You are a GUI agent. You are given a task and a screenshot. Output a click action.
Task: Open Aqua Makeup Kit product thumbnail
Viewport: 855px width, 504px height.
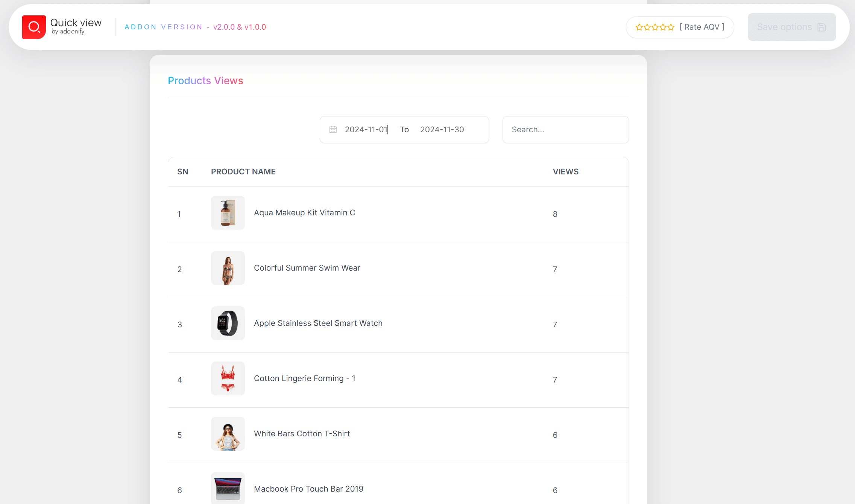pos(228,213)
